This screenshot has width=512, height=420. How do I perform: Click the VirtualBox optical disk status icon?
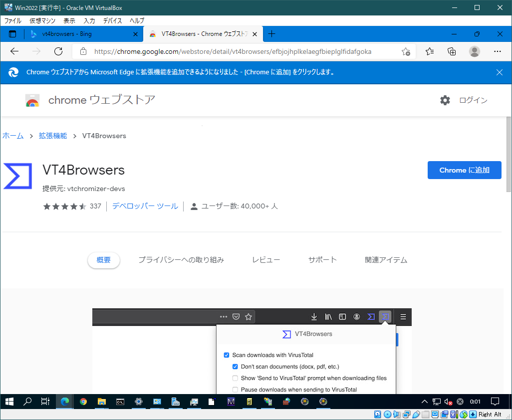pyautogui.click(x=388, y=415)
